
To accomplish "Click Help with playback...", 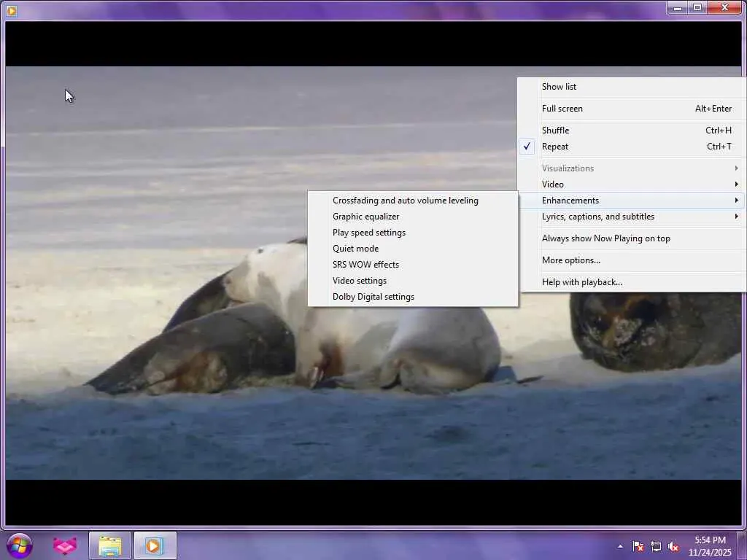I will point(581,282).
